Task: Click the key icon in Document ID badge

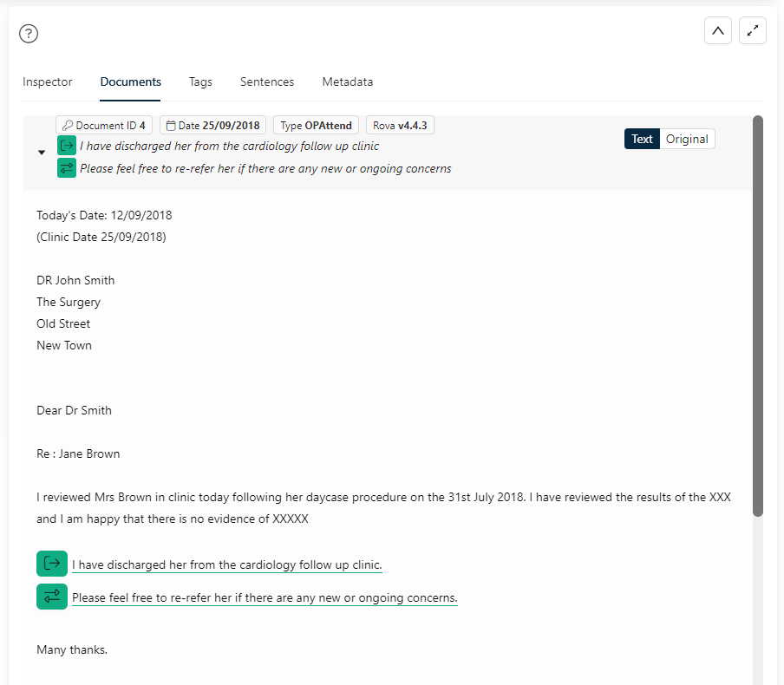Action: (68, 126)
